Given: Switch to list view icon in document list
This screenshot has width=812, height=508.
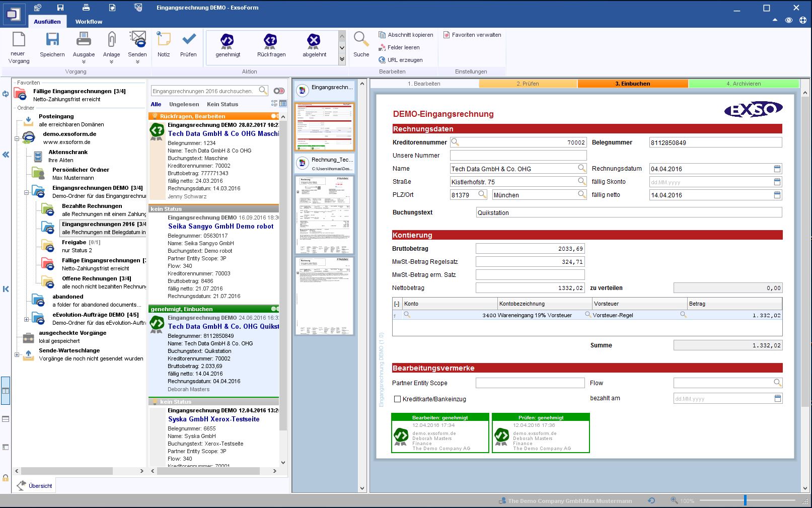Looking at the screenshot, I should point(274,104).
